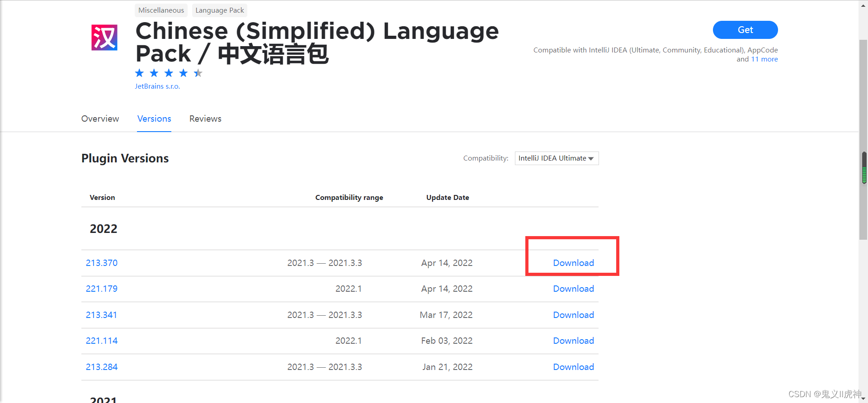
Task: Click the star rating row
Action: point(169,73)
